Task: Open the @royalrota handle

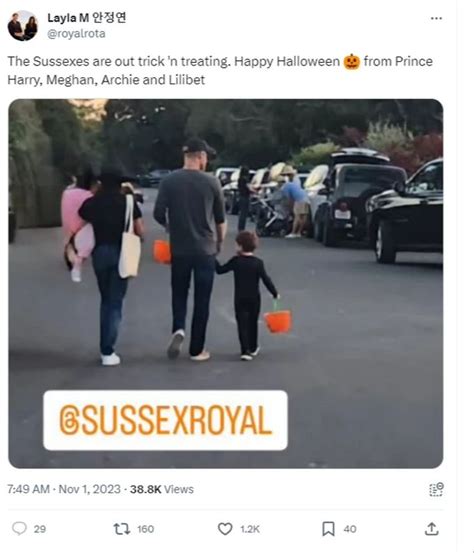Action: [76, 34]
